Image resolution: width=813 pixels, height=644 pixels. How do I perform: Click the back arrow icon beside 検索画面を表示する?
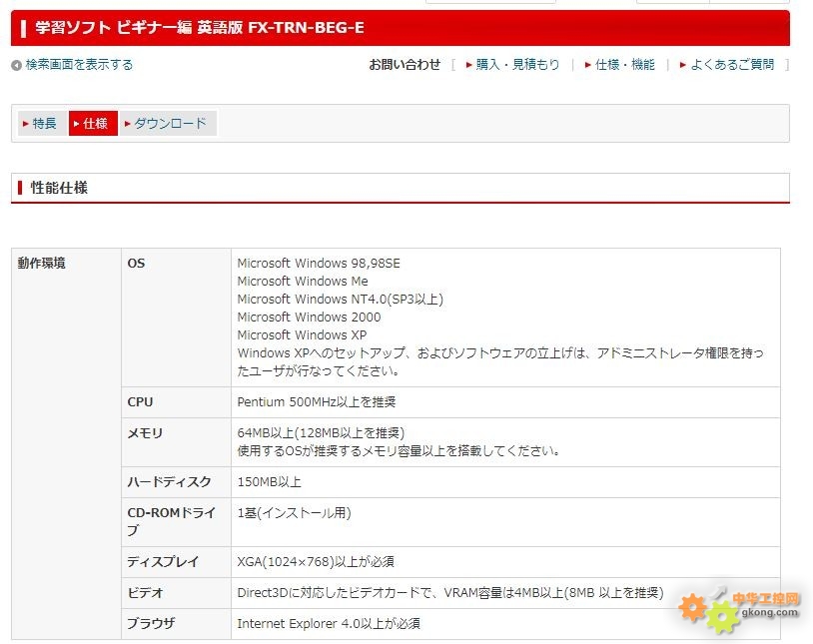[17, 65]
